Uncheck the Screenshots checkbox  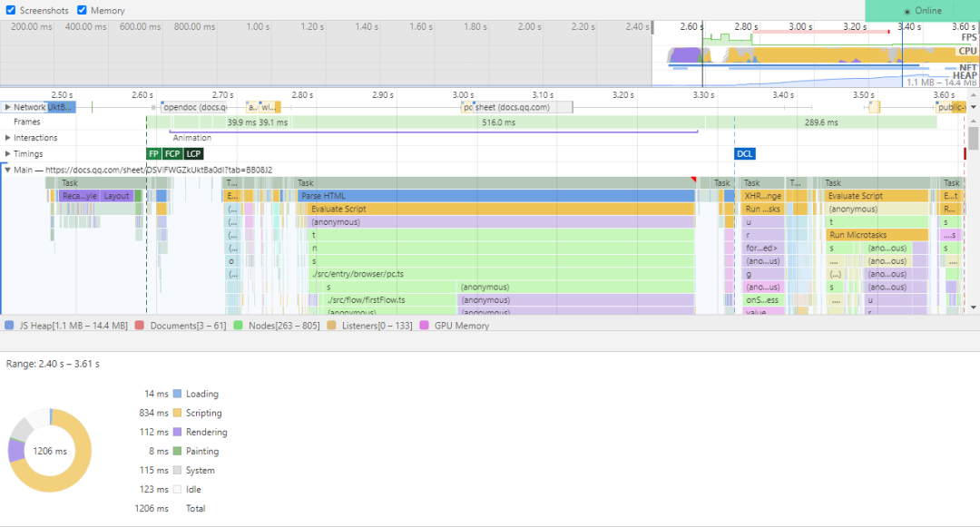pos(11,10)
